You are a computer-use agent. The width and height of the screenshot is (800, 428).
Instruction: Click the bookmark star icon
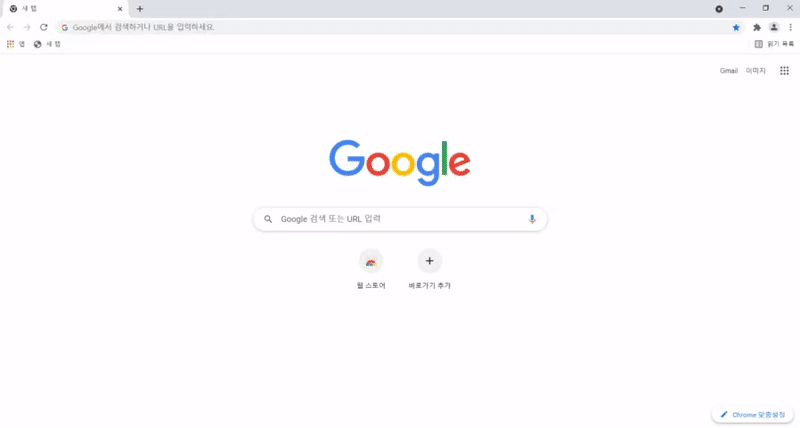pos(736,28)
